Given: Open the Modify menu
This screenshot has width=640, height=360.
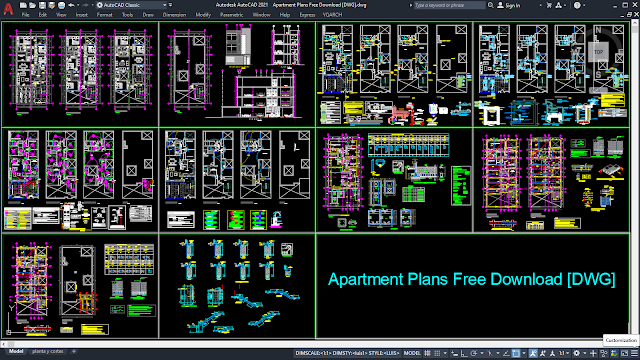Looking at the screenshot, I should tap(203, 15).
